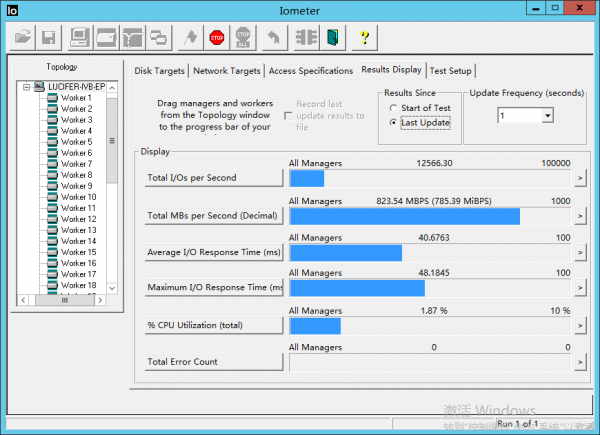Click the Total I/Os per Second button

pyautogui.click(x=214, y=178)
